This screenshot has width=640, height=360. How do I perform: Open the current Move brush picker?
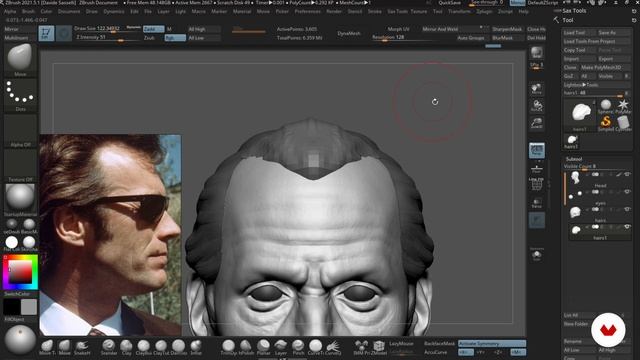(20, 60)
